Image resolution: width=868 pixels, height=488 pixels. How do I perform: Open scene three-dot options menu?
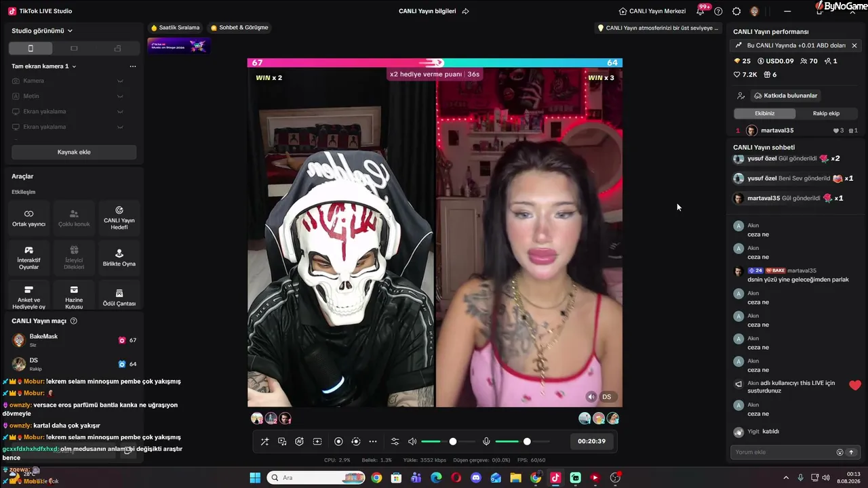coord(133,66)
